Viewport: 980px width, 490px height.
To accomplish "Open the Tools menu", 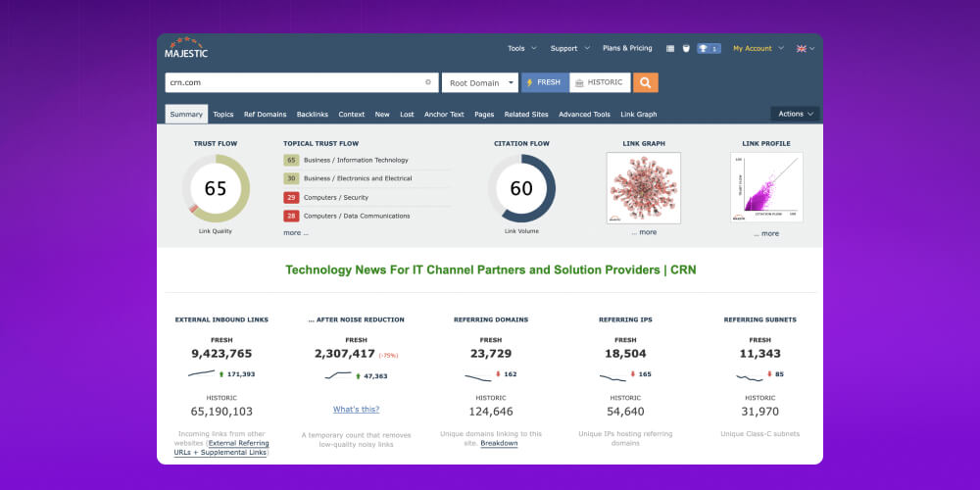I will pyautogui.click(x=520, y=48).
